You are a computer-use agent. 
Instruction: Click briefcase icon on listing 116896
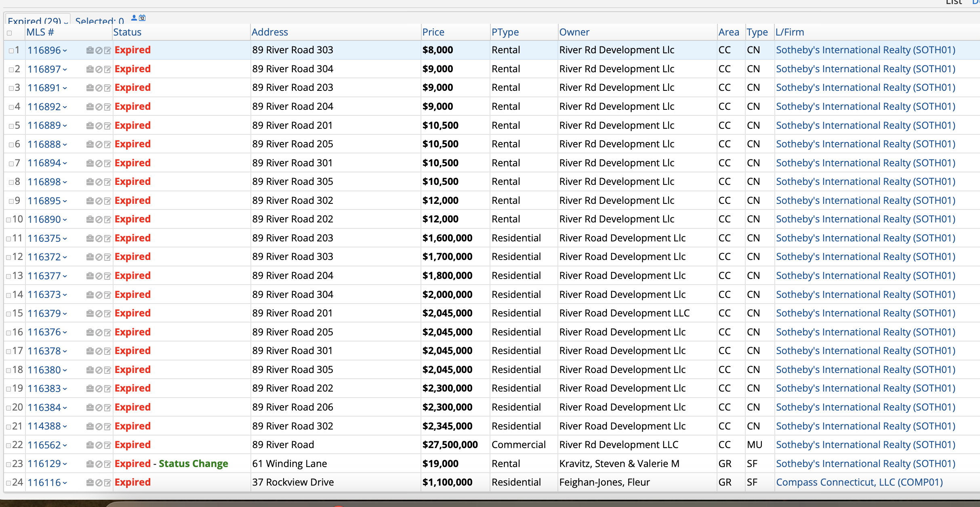(90, 50)
